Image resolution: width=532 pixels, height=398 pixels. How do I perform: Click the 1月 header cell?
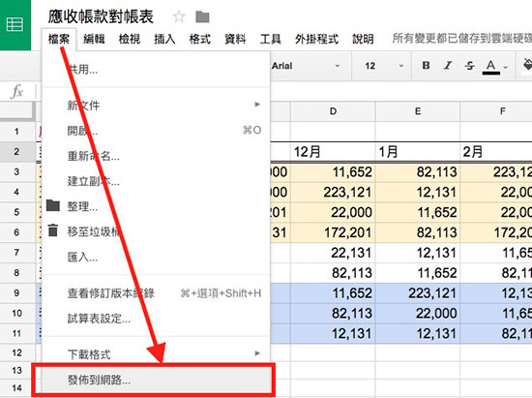(x=418, y=151)
